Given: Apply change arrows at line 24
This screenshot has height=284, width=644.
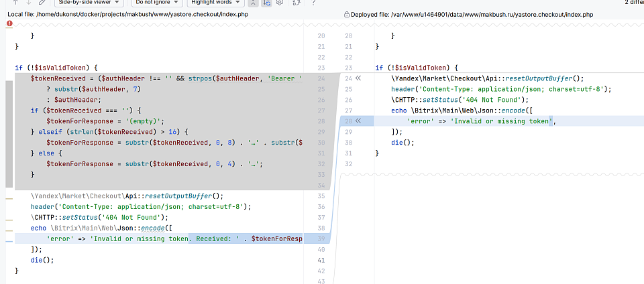Looking at the screenshot, I should coord(358,78).
